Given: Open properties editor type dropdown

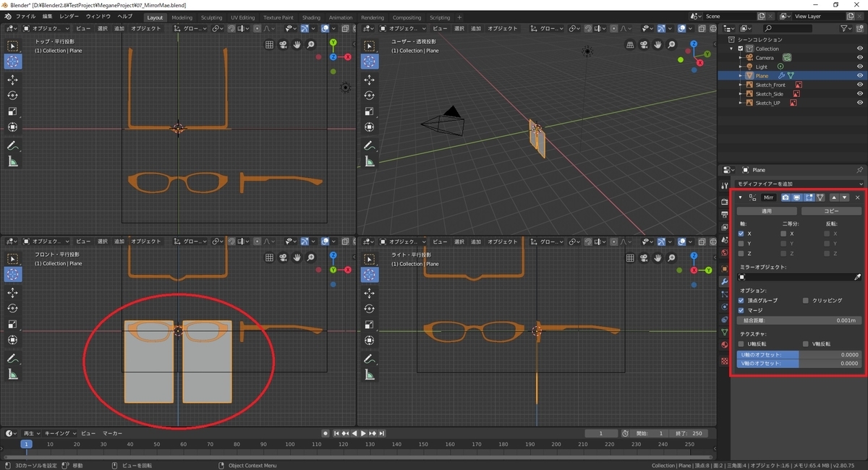Looking at the screenshot, I should (x=729, y=170).
